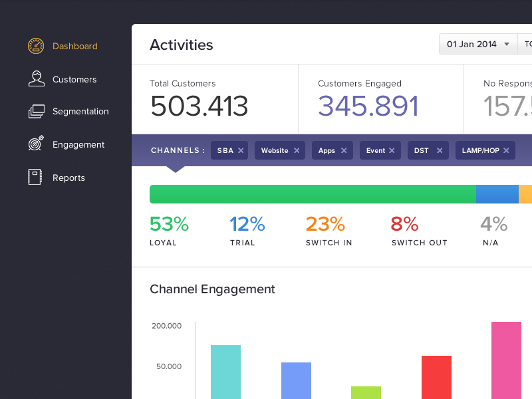Click the 23% Switch In value
532x399 pixels.
pos(325,224)
